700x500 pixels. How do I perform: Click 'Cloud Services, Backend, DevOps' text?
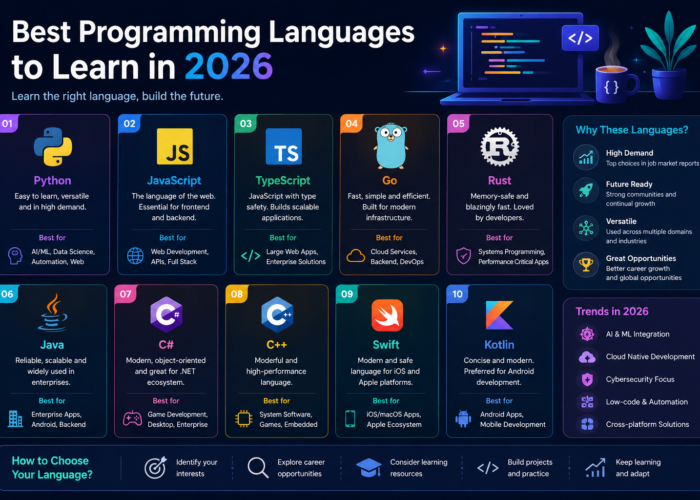pyautogui.click(x=397, y=257)
